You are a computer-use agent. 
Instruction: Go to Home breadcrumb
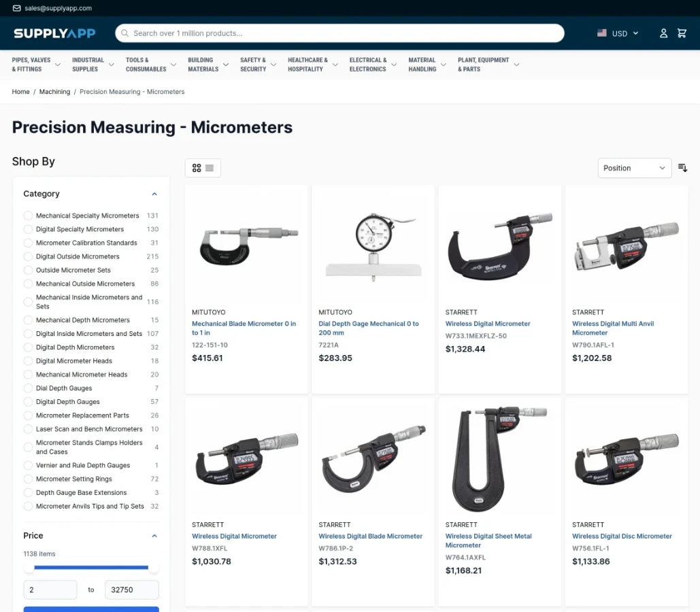20,92
